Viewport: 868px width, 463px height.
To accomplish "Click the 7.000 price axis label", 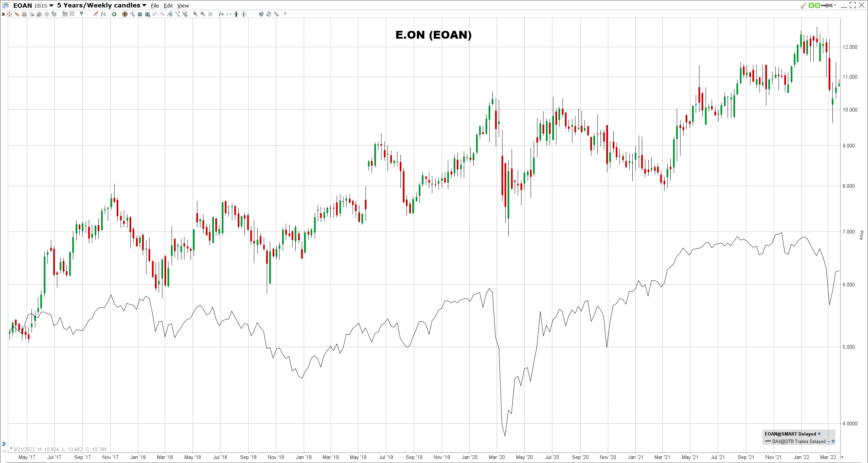I will click(849, 232).
